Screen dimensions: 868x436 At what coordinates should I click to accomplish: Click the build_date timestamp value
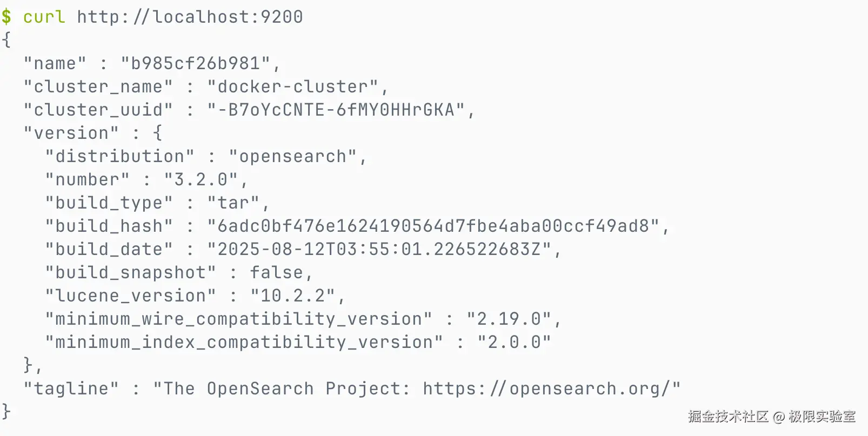(379, 249)
